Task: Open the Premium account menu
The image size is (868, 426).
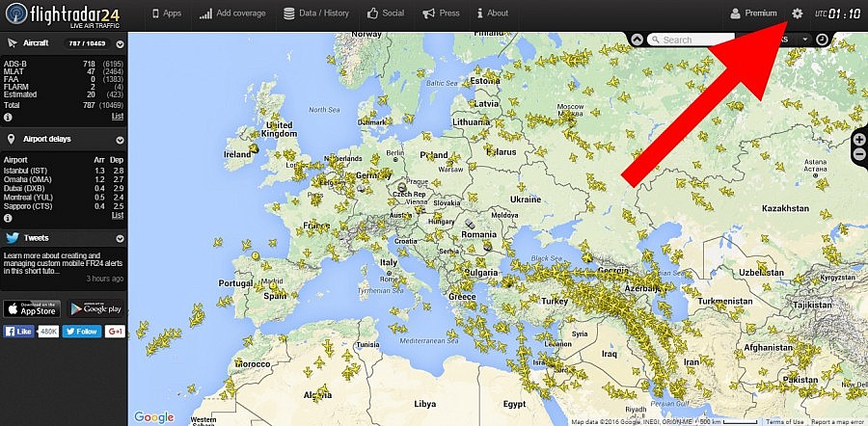Action: [753, 13]
